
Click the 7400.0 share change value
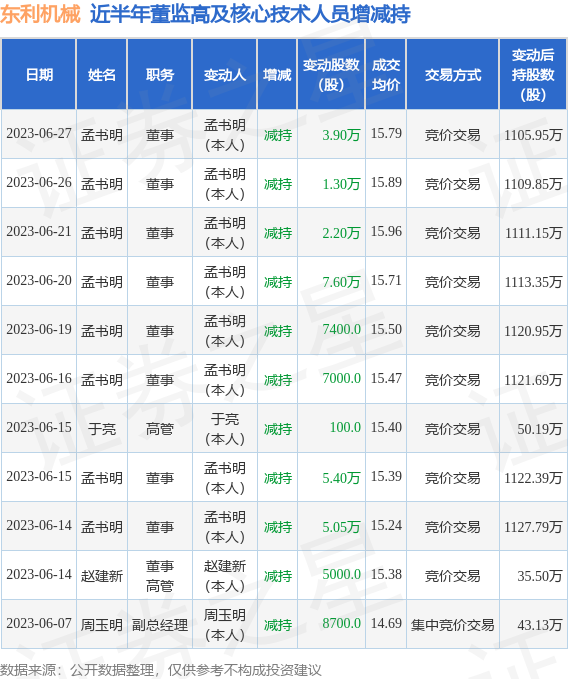pos(341,330)
